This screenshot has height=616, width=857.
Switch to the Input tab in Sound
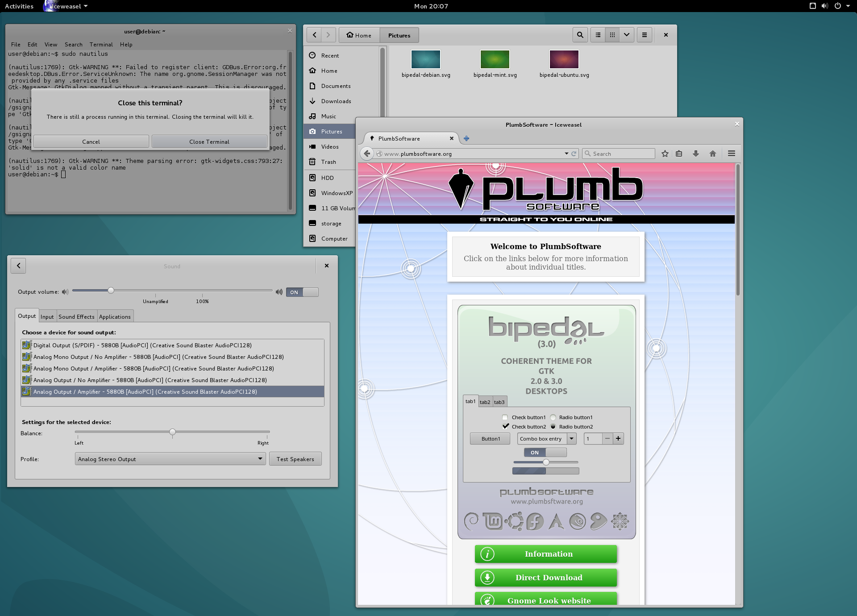pyautogui.click(x=47, y=316)
